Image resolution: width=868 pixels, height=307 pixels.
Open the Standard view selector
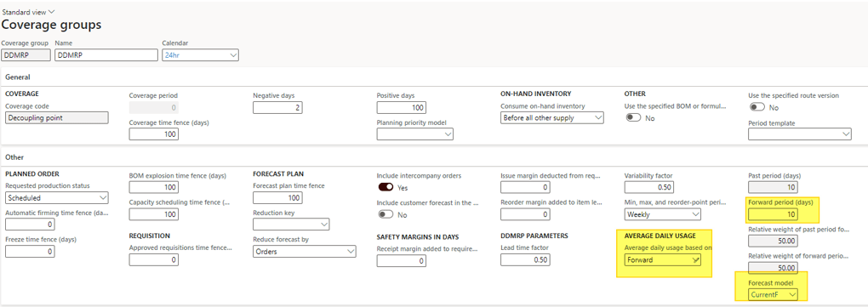[x=29, y=12]
